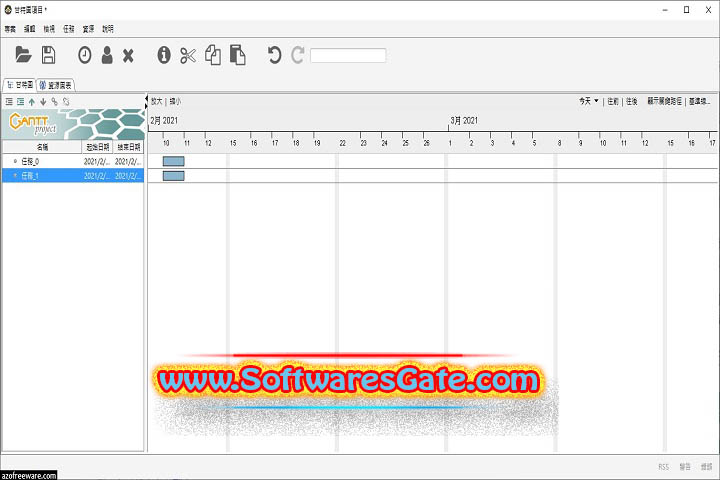Switch to the 資源圖表 tab

click(56, 85)
